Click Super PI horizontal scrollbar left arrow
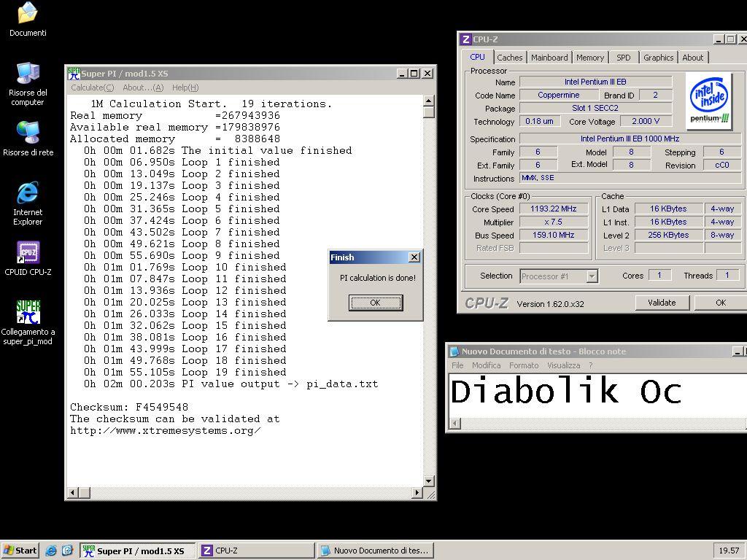 pyautogui.click(x=73, y=492)
